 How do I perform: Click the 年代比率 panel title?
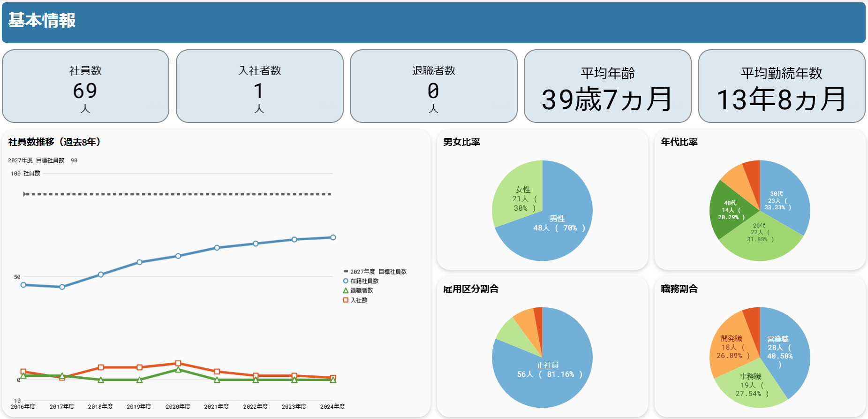pos(679,142)
